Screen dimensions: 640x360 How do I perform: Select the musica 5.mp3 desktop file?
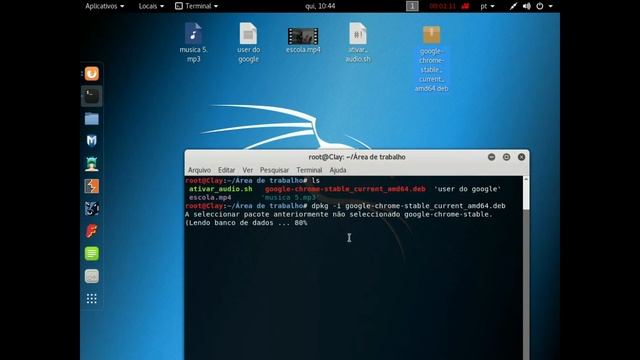[x=193, y=42]
